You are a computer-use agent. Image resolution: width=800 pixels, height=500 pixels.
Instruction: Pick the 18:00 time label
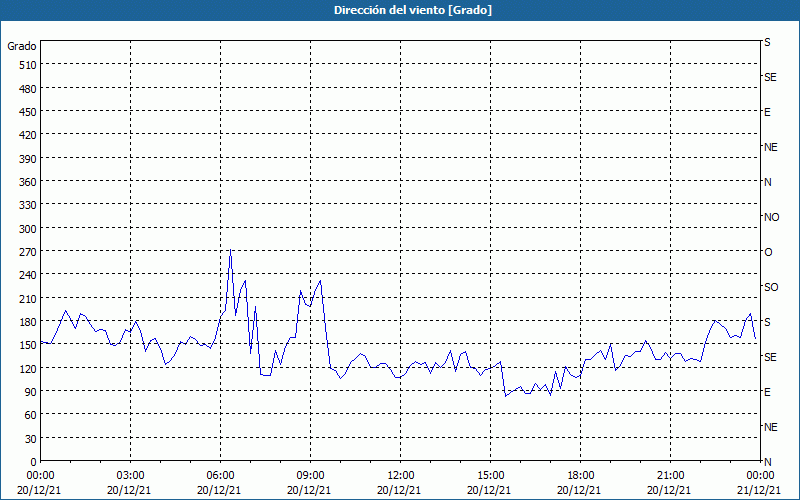[581, 476]
